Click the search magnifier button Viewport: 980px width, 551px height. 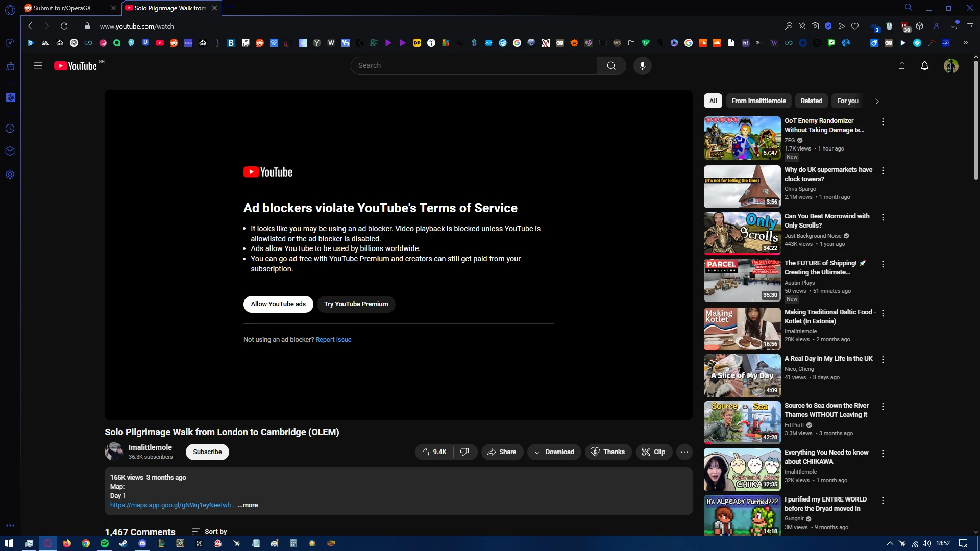pos(611,66)
